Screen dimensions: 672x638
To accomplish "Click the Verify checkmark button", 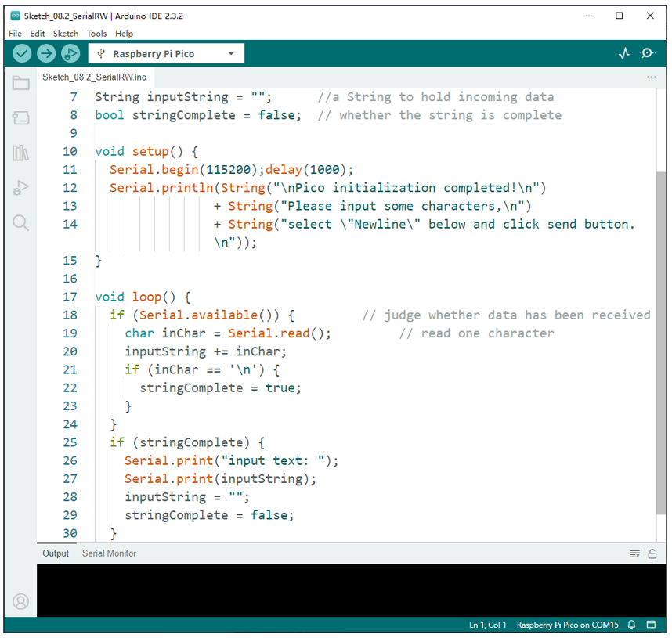I will pyautogui.click(x=22, y=53).
